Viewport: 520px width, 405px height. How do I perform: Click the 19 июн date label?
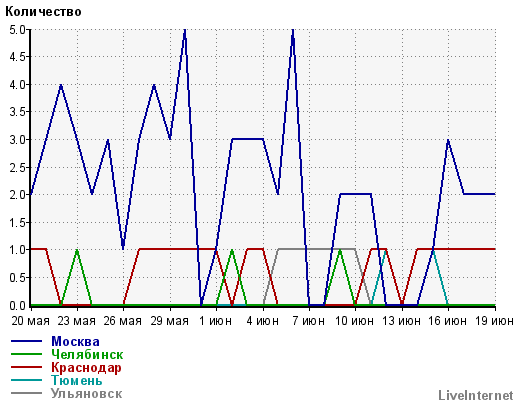pos(494,321)
